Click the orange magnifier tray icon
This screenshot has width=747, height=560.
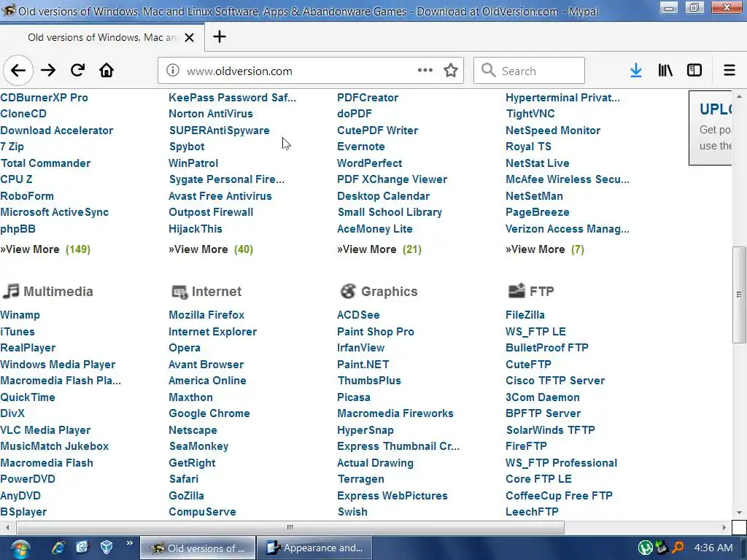click(x=677, y=548)
